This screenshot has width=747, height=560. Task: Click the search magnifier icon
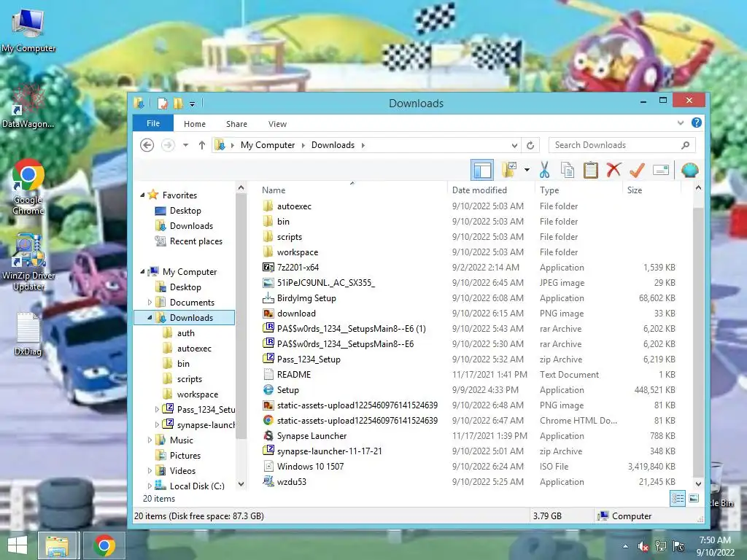[686, 145]
